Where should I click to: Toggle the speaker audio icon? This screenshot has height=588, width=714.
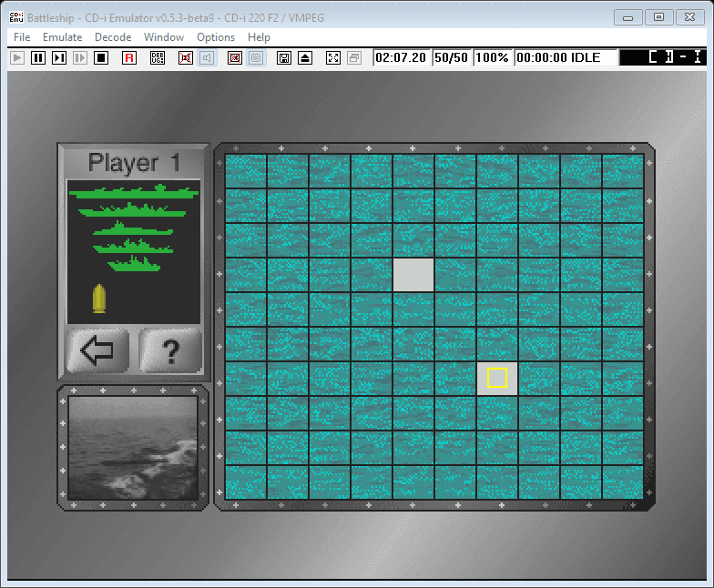click(207, 57)
